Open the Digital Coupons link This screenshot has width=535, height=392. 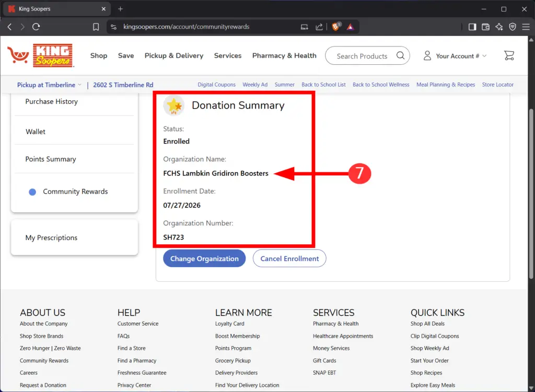pos(217,85)
